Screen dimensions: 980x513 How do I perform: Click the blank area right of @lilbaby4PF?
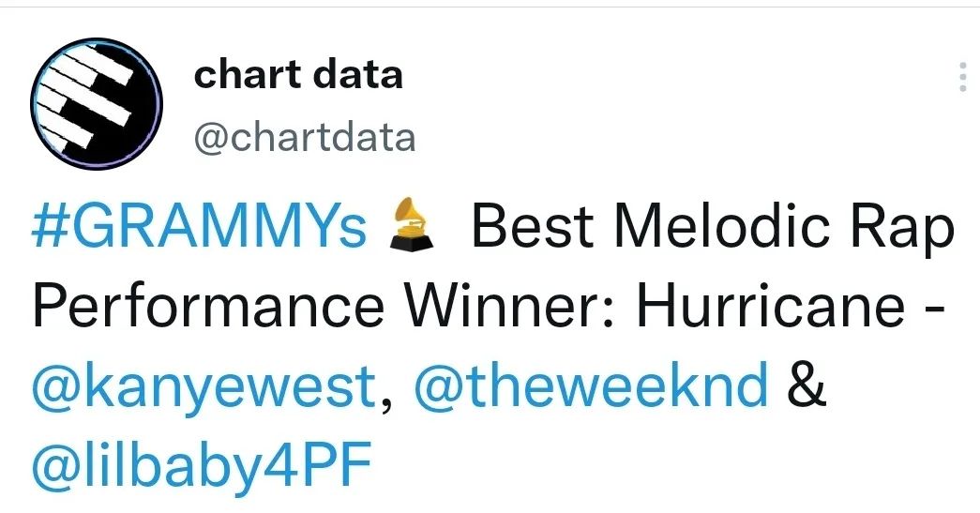656,465
